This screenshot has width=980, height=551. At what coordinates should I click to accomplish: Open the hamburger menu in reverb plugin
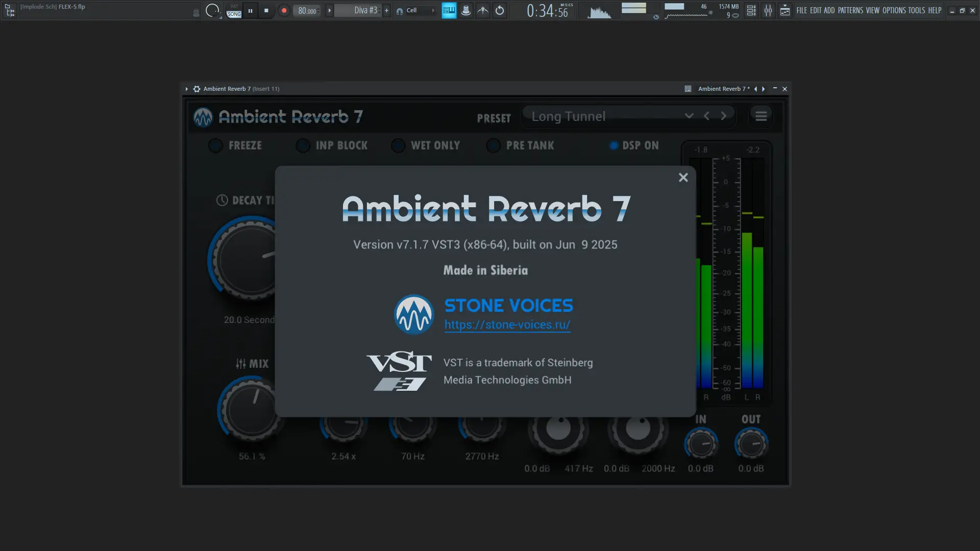[761, 116]
